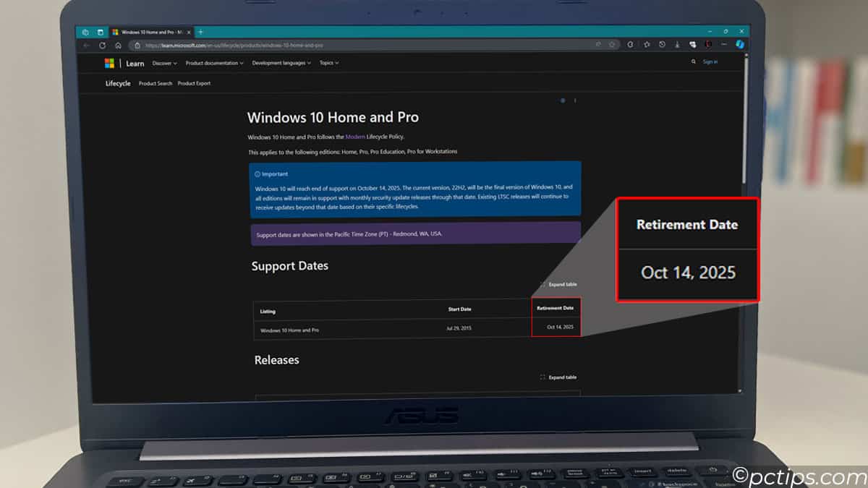Expand the Discover menu

[x=165, y=63]
